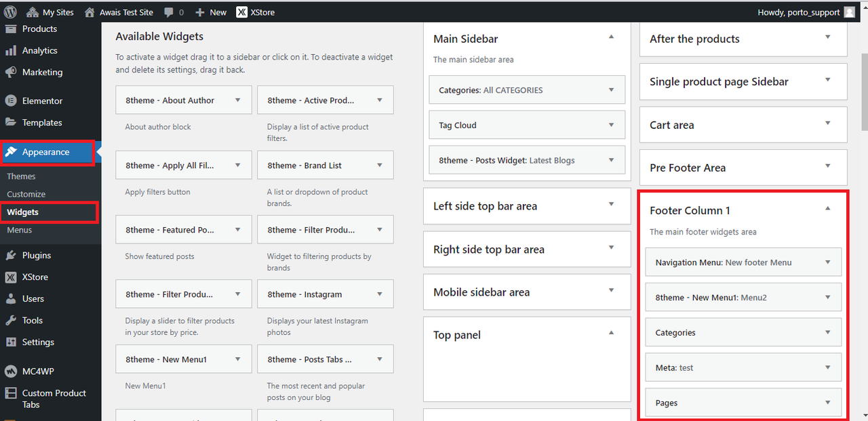Viewport: 868px width, 421px height.
Task: Expand After the products area
Action: coord(827,37)
